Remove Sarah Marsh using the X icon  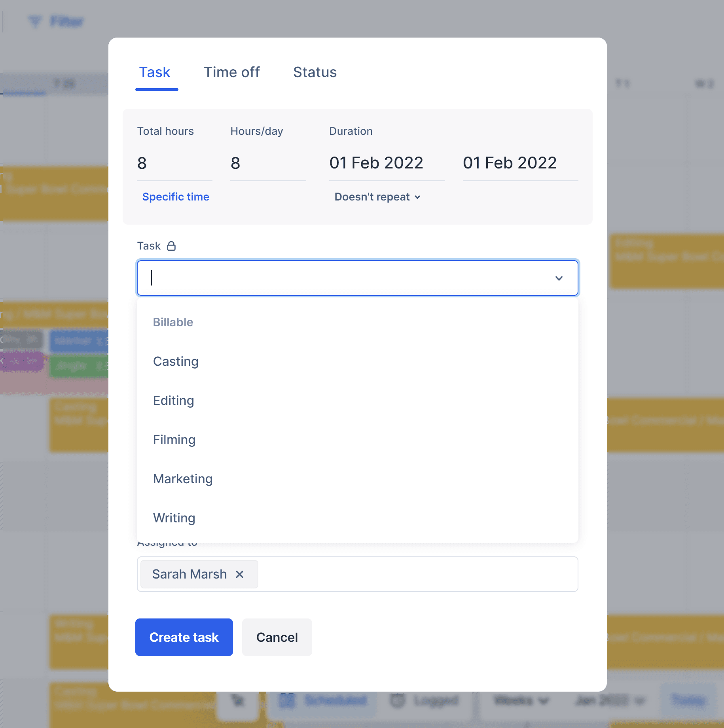point(240,574)
